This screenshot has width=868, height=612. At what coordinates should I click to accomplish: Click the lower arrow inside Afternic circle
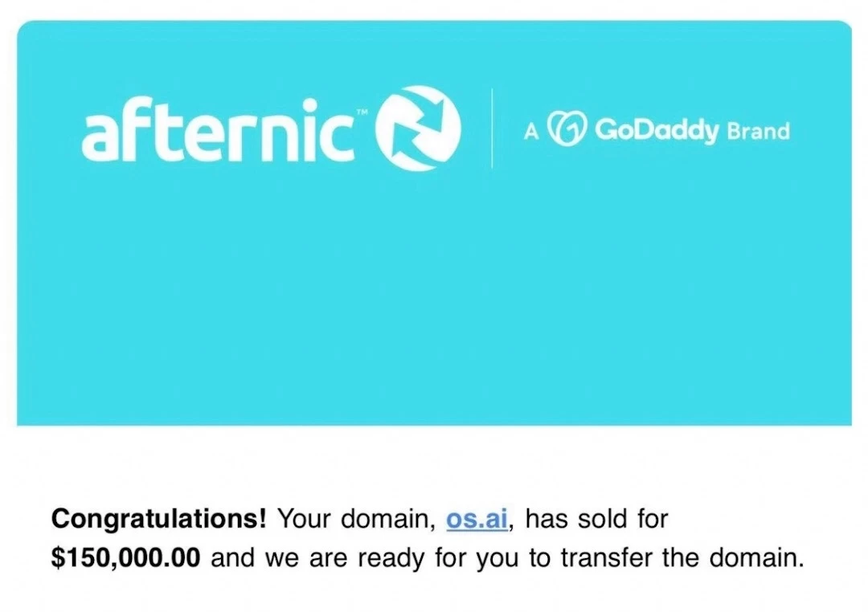(x=406, y=145)
